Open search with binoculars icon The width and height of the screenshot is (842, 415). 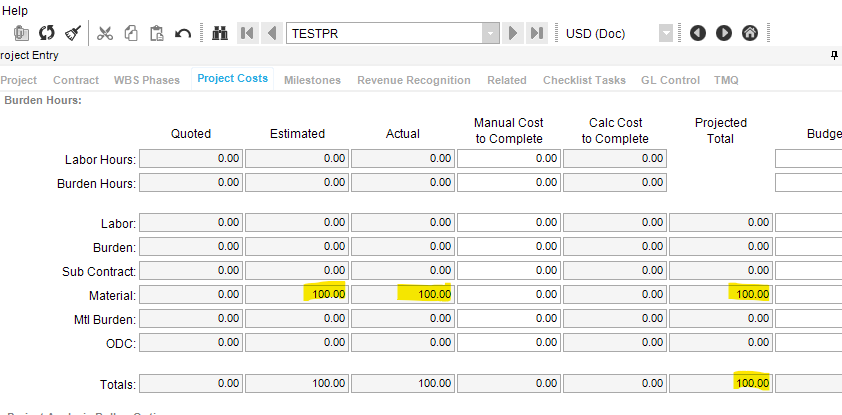(x=221, y=33)
